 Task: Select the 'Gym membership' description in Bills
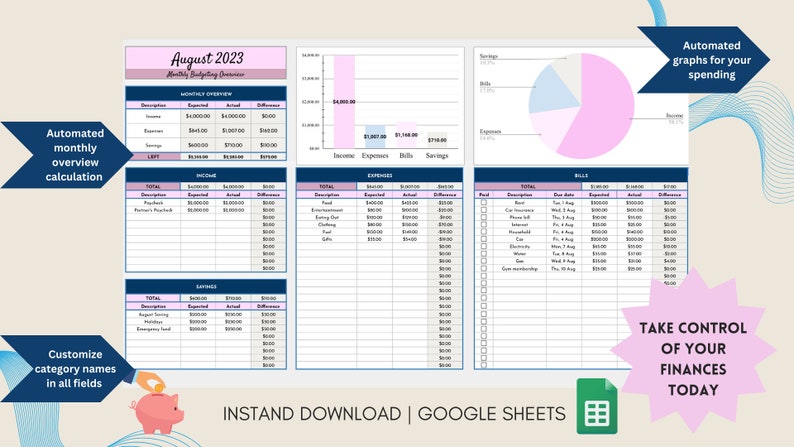click(x=519, y=269)
